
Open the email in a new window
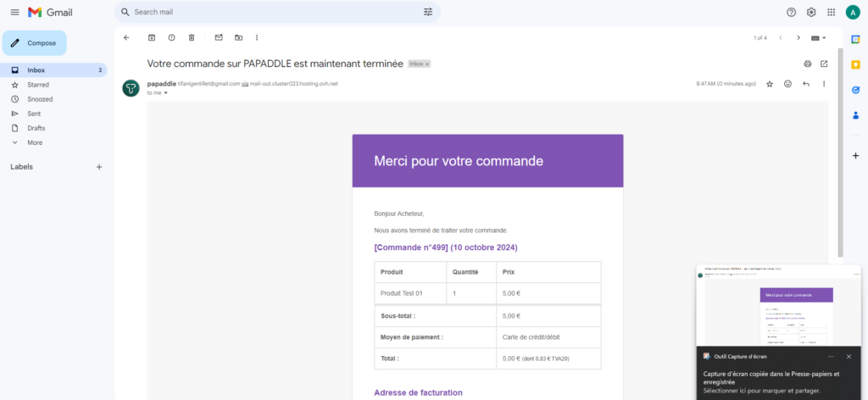point(824,64)
